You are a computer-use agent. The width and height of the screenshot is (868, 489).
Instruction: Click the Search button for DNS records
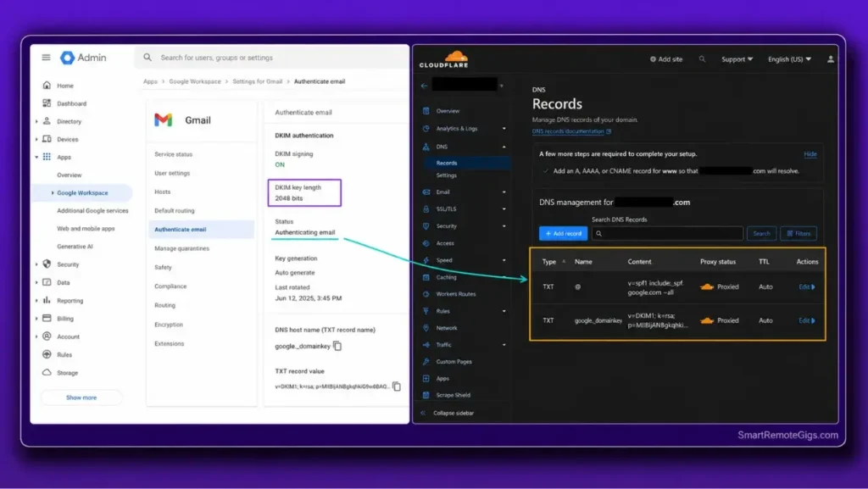[761, 233]
